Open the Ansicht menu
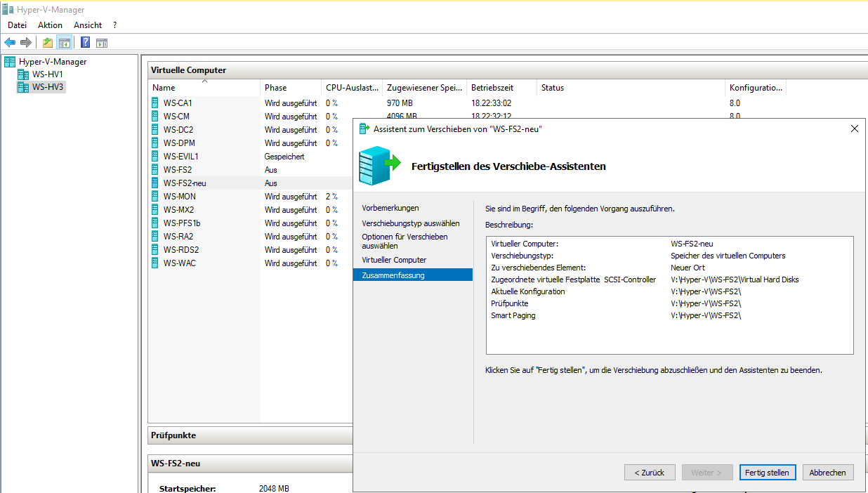 [x=88, y=25]
